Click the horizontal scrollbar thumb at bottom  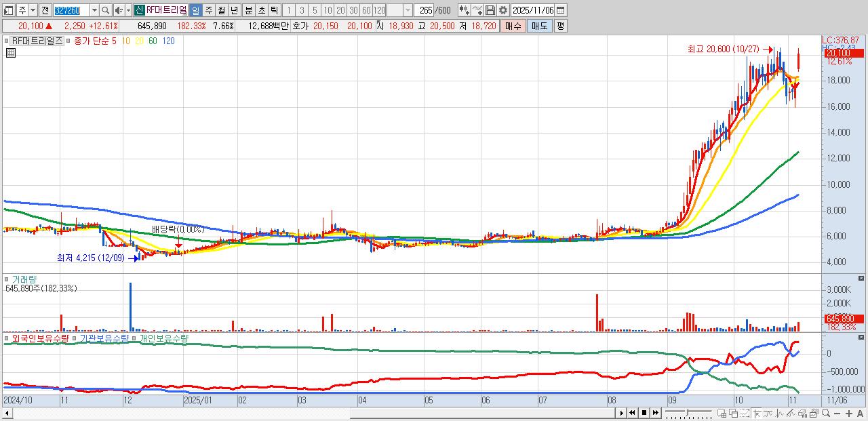tap(481, 413)
